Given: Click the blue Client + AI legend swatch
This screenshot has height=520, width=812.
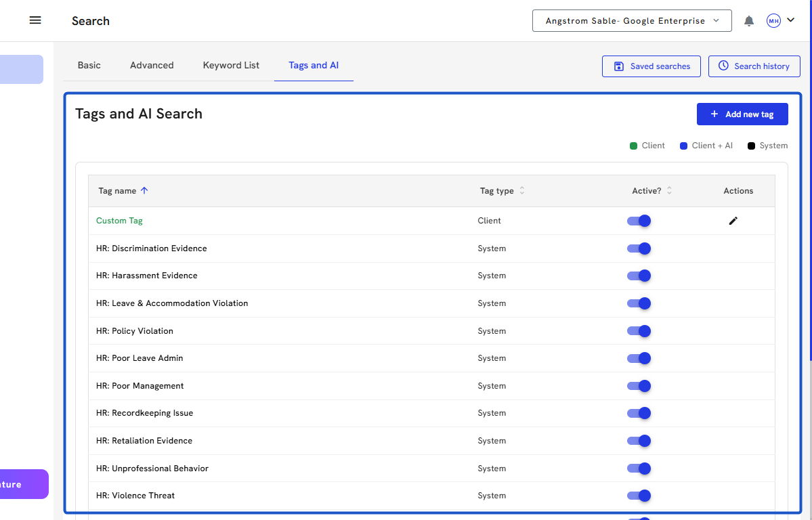Looking at the screenshot, I should click(684, 146).
